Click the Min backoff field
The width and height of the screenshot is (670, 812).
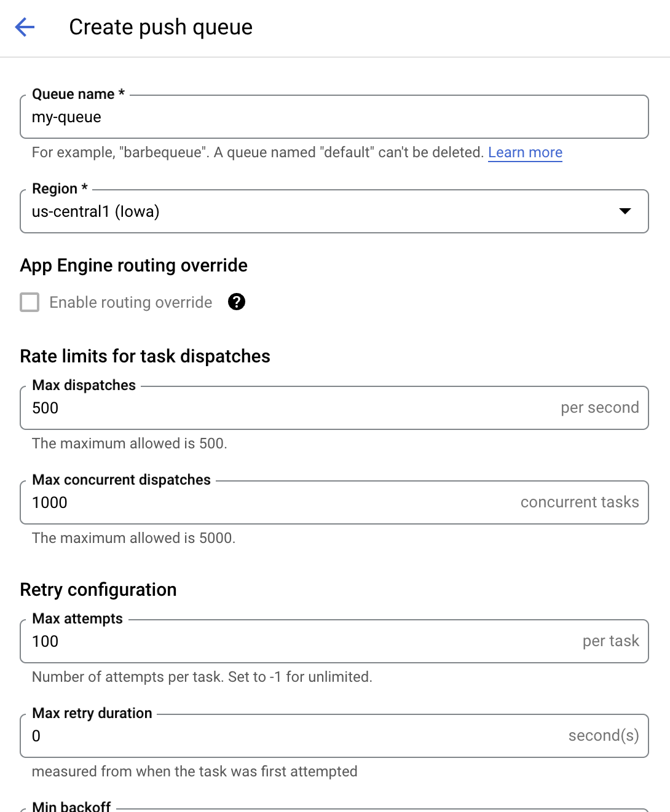[334, 810]
